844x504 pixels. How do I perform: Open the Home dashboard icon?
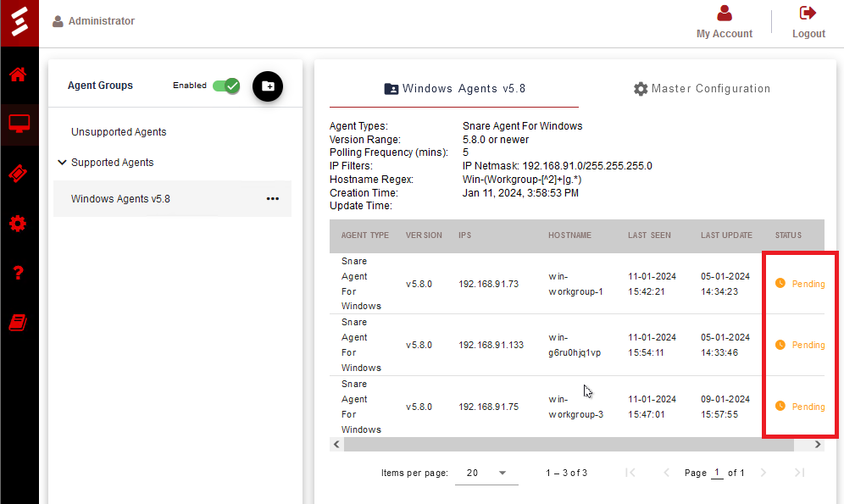[x=18, y=75]
